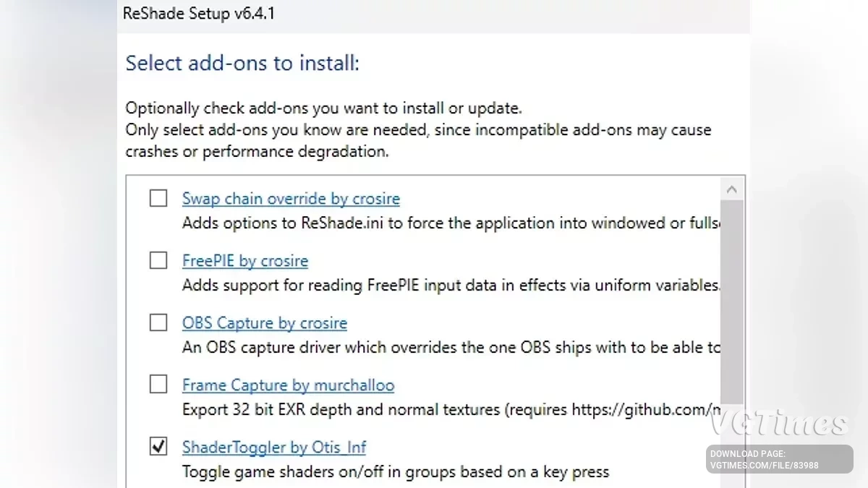Click the add-on list vertical scrollbar thumb

[731, 304]
